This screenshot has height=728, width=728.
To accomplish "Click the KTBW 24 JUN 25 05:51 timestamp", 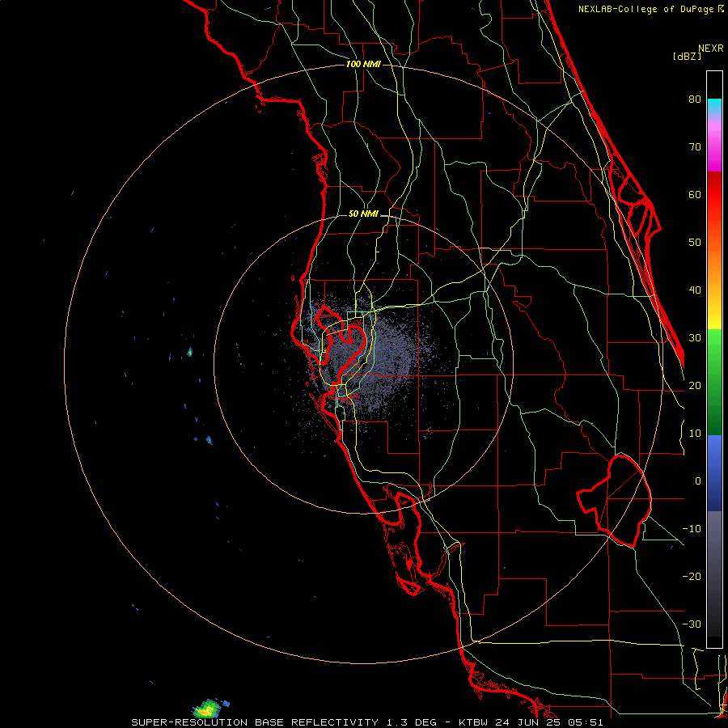I will tap(531, 722).
